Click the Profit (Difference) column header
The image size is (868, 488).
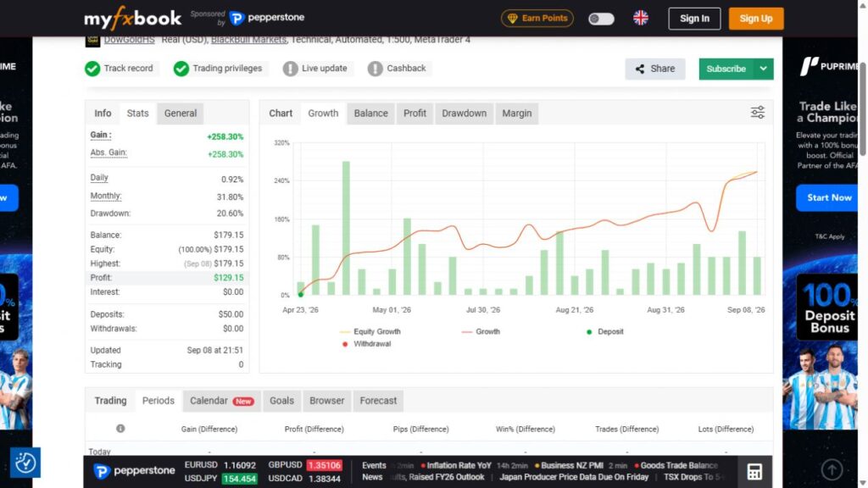314,430
